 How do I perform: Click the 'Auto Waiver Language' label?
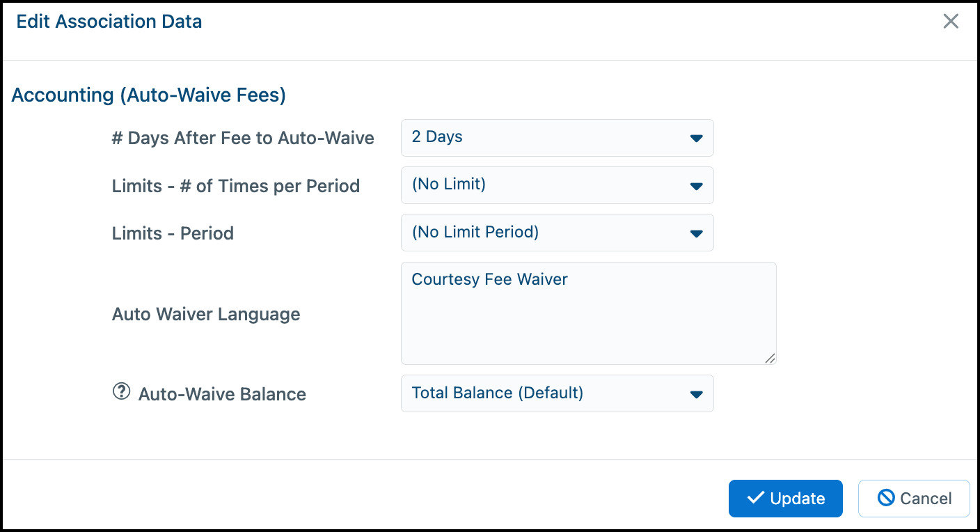206,314
